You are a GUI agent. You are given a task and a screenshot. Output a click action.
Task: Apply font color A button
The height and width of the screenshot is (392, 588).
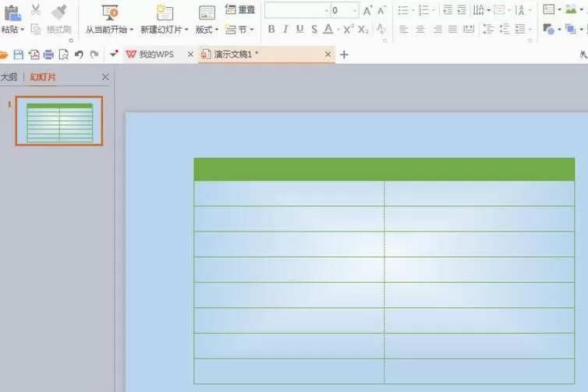[x=328, y=30]
